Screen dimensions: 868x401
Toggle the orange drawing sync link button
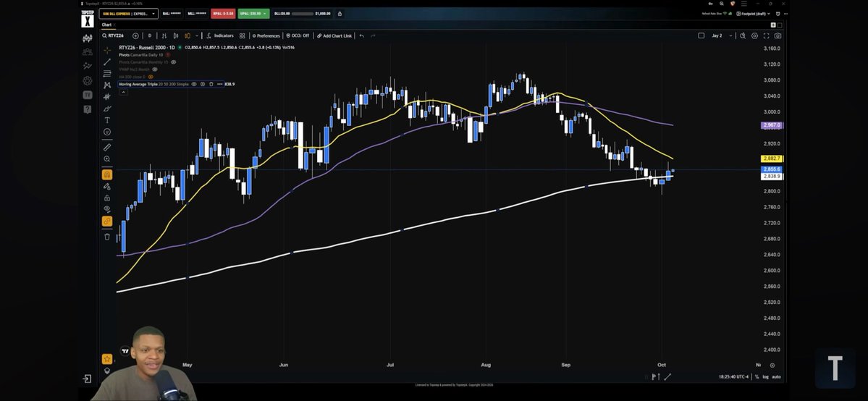(x=107, y=221)
